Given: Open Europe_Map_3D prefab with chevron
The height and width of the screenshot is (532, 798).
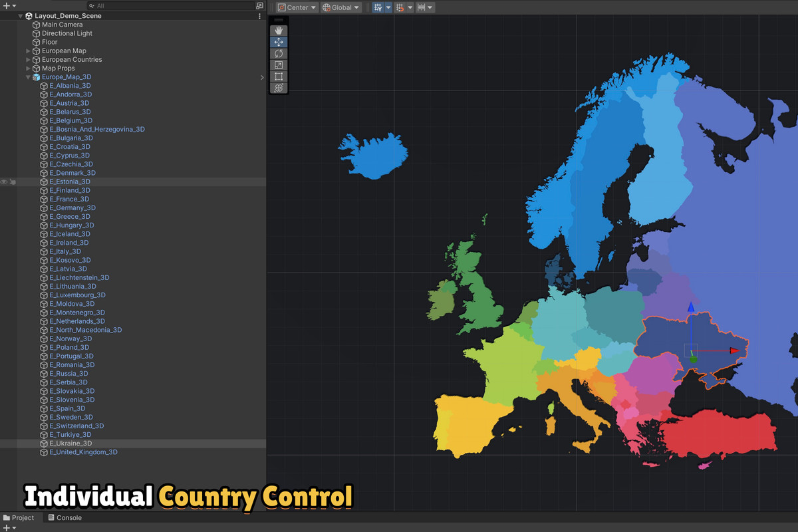Looking at the screenshot, I should click(x=261, y=77).
